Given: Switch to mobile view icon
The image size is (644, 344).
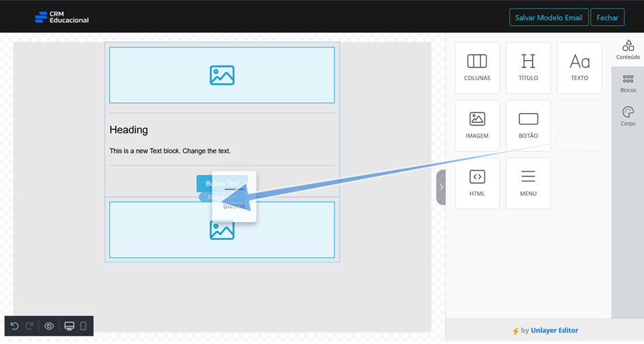Looking at the screenshot, I should click(x=83, y=326).
